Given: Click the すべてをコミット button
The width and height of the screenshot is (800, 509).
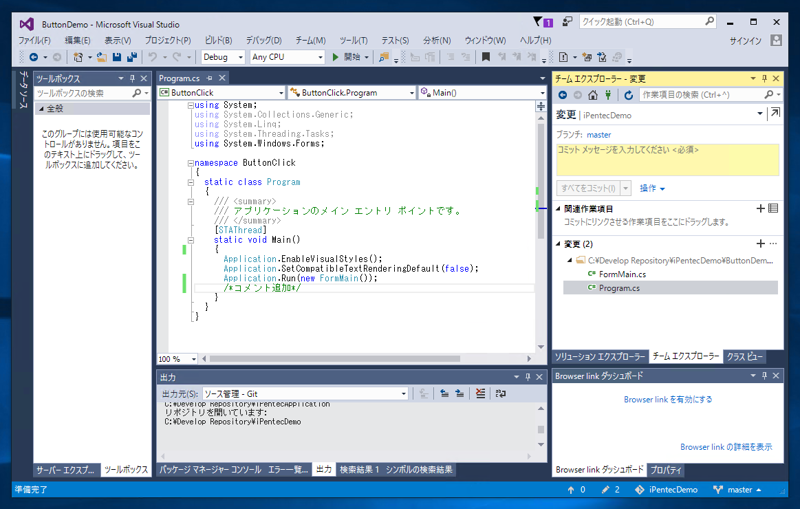Looking at the screenshot, I should tap(588, 188).
